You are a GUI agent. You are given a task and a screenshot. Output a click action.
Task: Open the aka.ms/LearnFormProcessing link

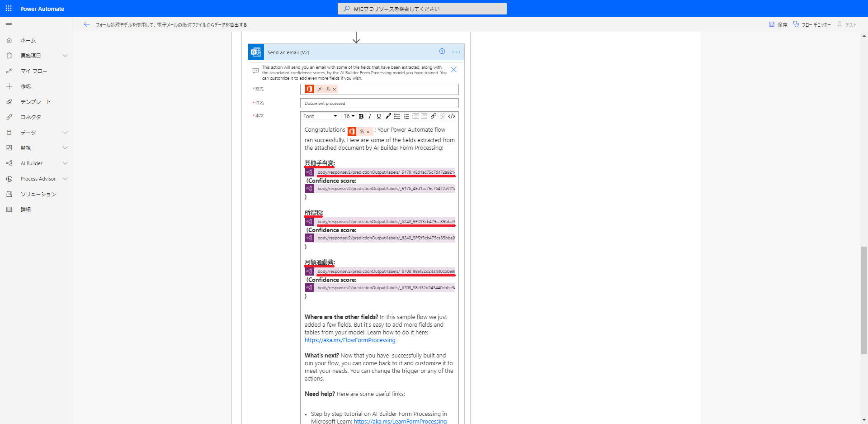pos(400,421)
